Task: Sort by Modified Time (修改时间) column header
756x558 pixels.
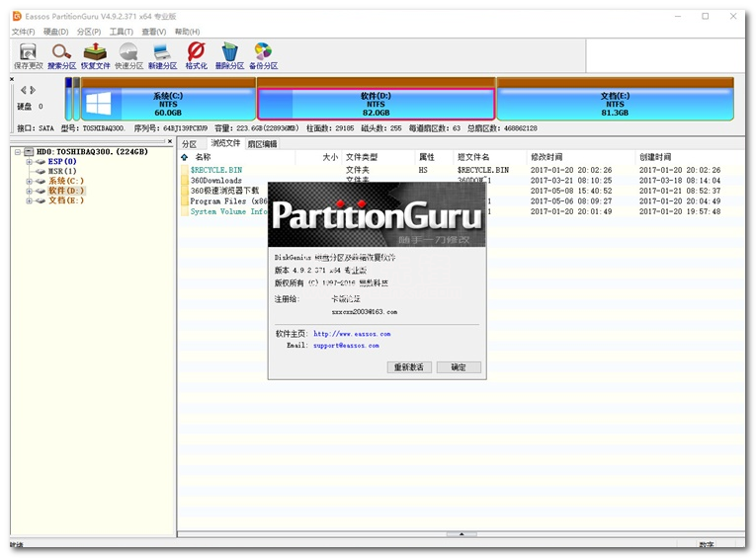Action: point(580,157)
